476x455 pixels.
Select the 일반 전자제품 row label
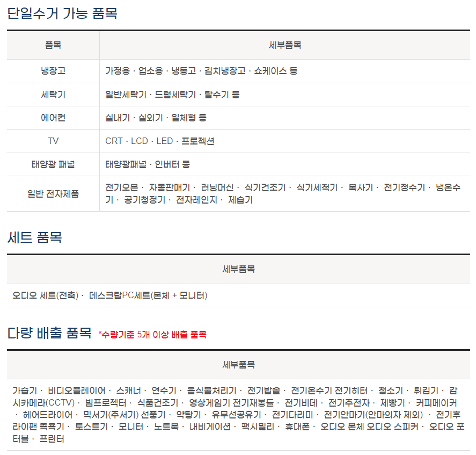[x=53, y=193]
